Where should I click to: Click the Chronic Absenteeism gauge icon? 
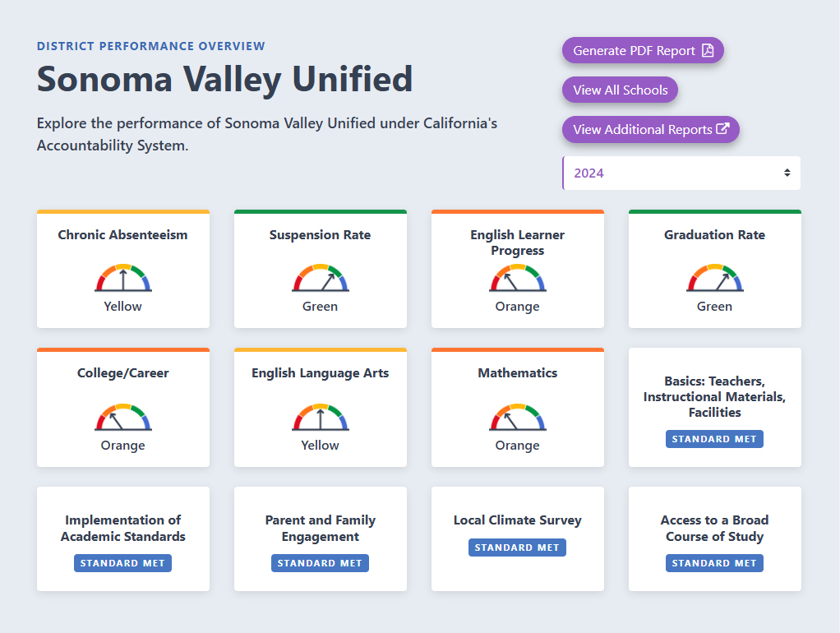(123, 278)
